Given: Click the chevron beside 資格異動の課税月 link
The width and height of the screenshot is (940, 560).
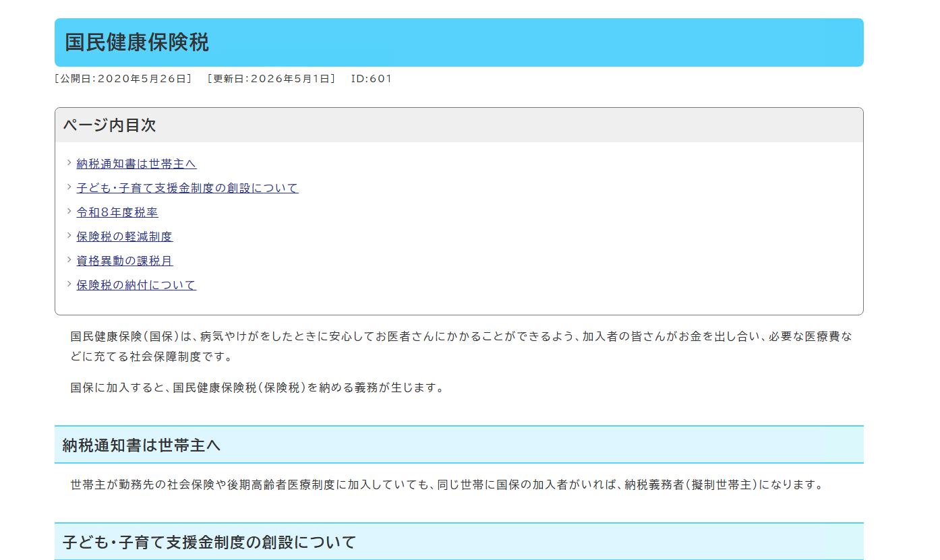Looking at the screenshot, I should click(x=69, y=259).
